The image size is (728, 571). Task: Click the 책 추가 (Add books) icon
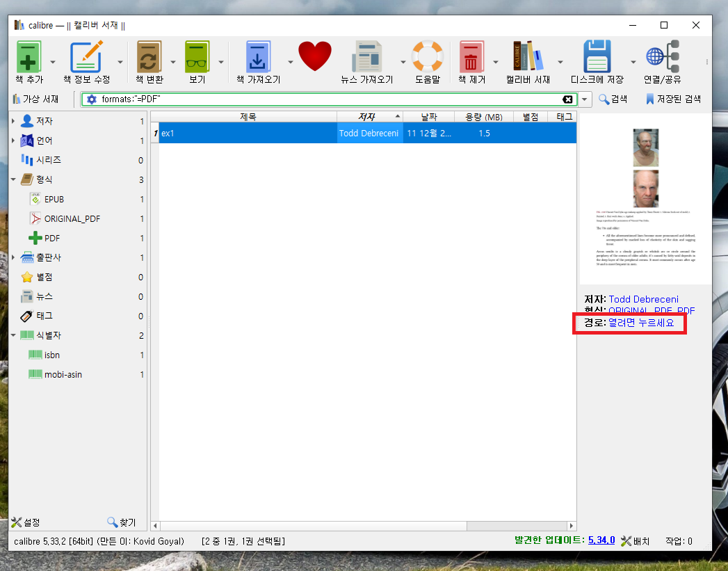(x=29, y=56)
